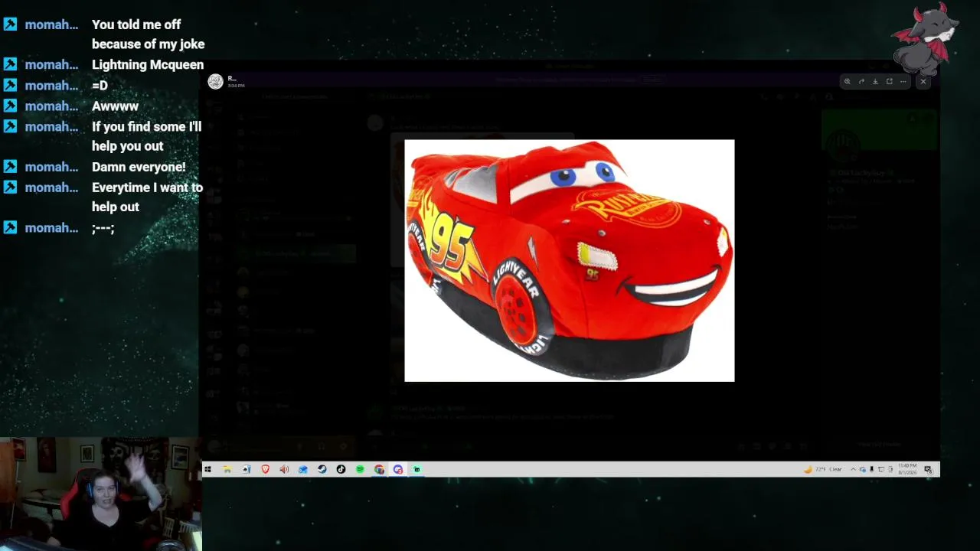The width and height of the screenshot is (980, 551).
Task: Click "If you find some I'll" message
Action: (147, 126)
